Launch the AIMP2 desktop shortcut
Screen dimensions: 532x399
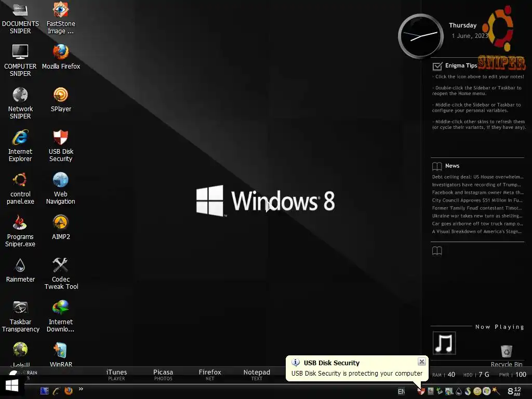coord(61,228)
